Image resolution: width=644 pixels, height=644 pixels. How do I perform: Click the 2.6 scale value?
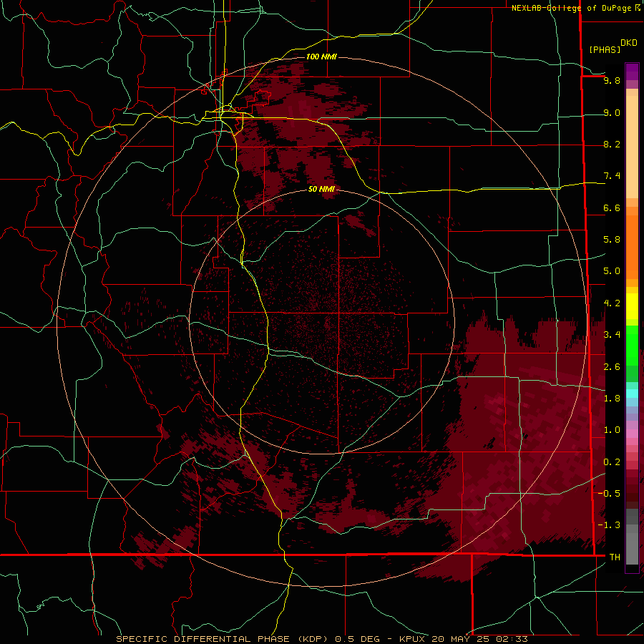[612, 366]
